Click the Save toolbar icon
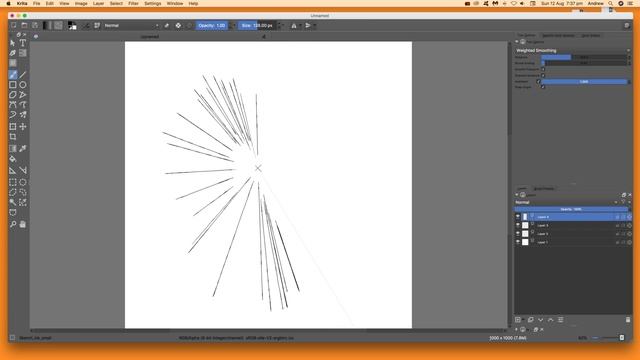This screenshot has width=640, height=360. pyautogui.click(x=35, y=25)
